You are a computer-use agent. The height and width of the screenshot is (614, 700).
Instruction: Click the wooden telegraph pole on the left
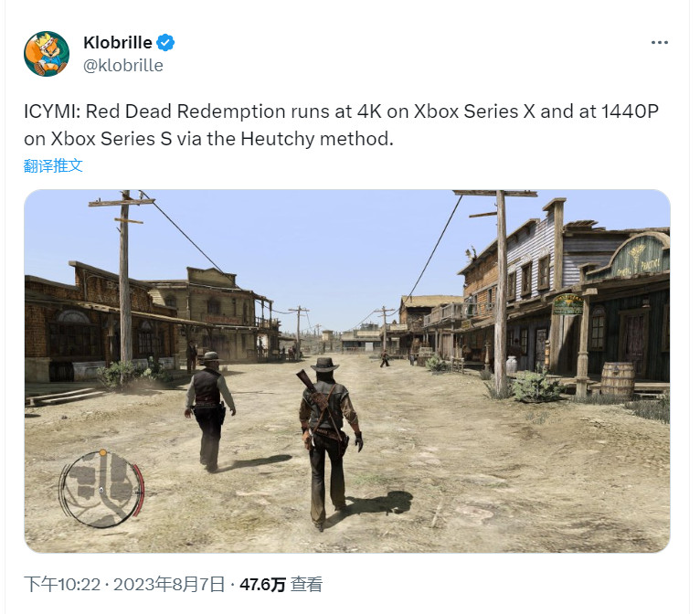[125, 286]
